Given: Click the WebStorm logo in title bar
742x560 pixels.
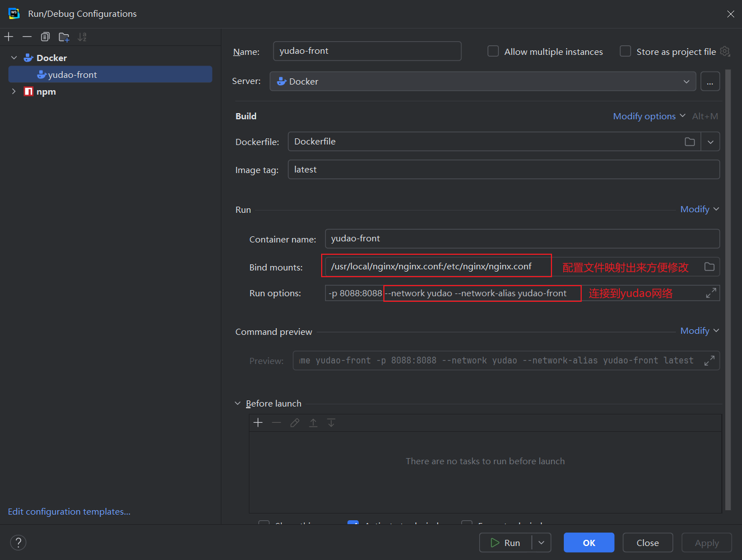Looking at the screenshot, I should click(14, 13).
